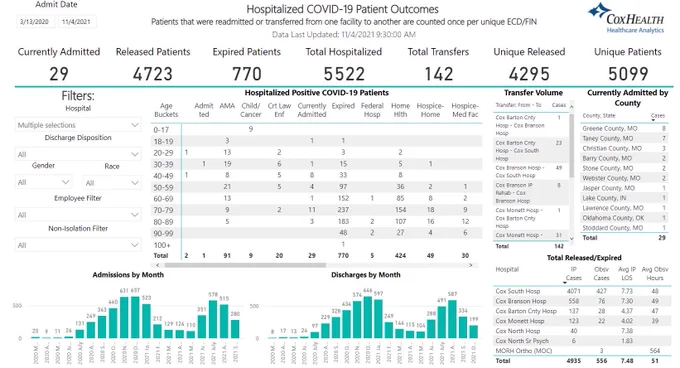Click the 237 expired cell for 70-79

(x=343, y=210)
